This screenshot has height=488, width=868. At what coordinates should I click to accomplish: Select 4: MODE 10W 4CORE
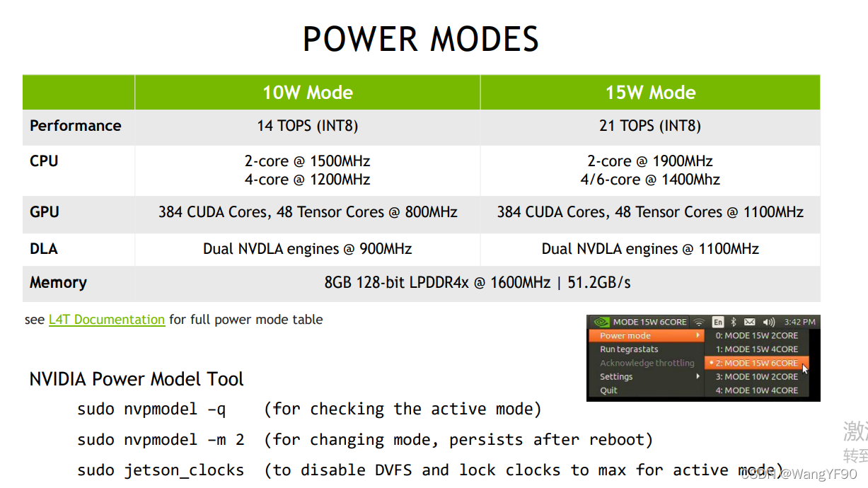(757, 390)
